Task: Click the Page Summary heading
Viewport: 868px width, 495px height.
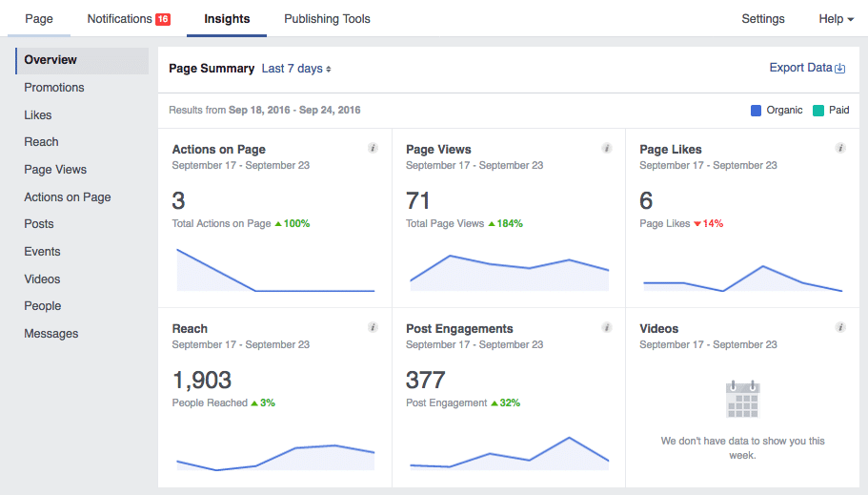Action: pyautogui.click(x=212, y=69)
